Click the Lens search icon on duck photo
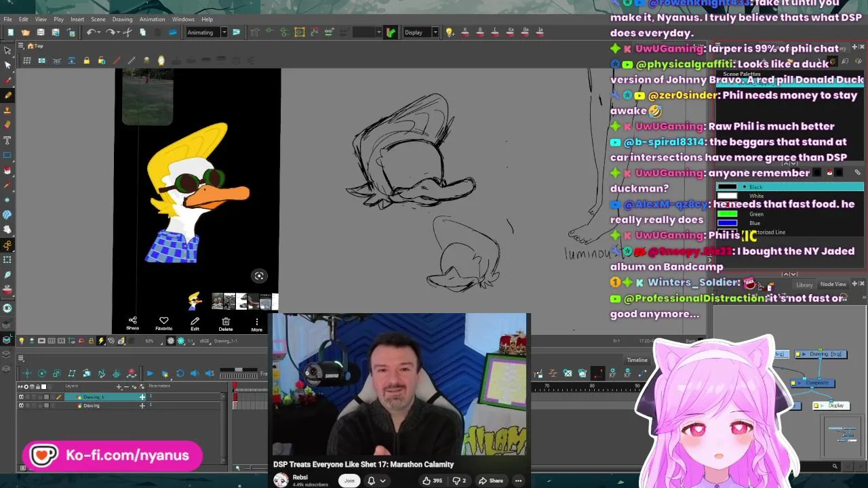Viewport: 868px width, 488px height. tap(259, 276)
